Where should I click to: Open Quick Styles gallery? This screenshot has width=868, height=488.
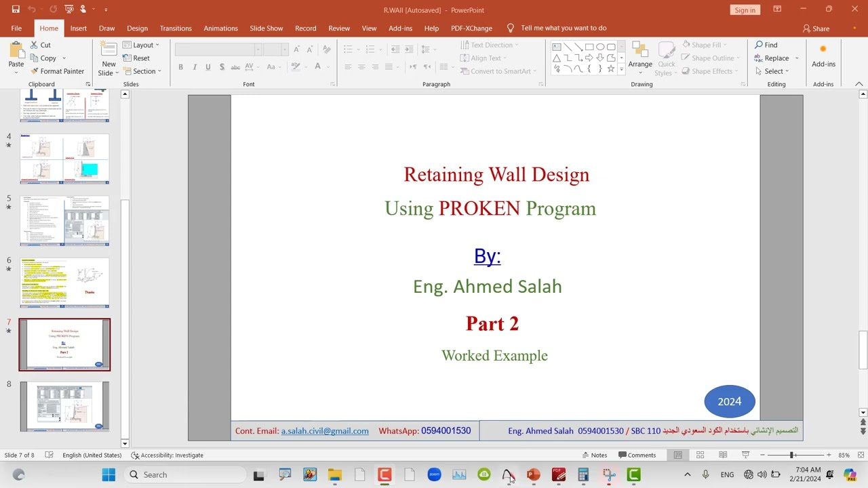666,58
